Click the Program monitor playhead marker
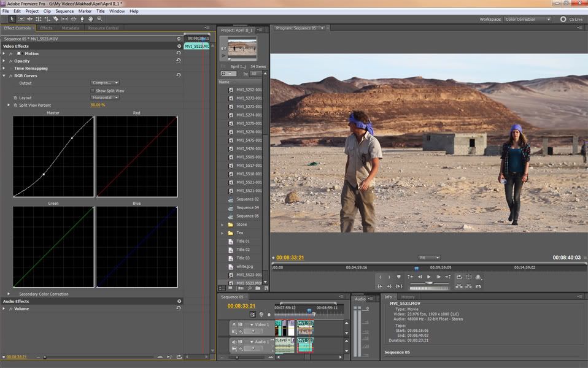588x368 pixels. click(x=416, y=267)
